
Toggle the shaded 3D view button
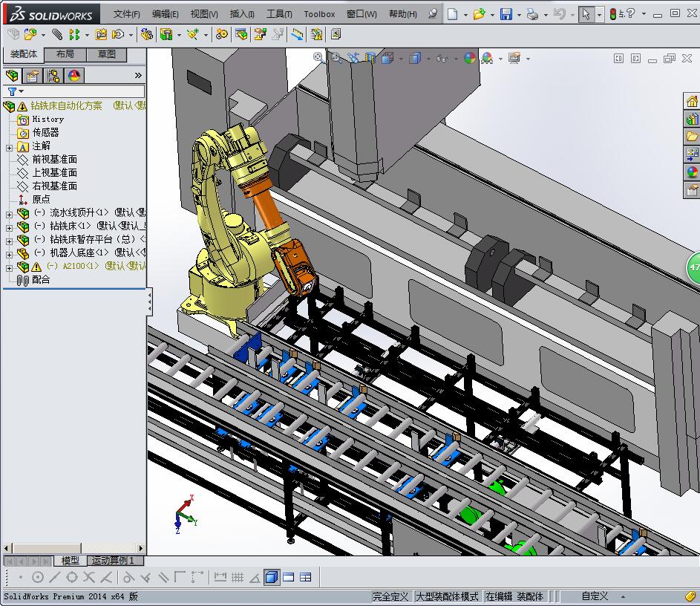(271, 578)
